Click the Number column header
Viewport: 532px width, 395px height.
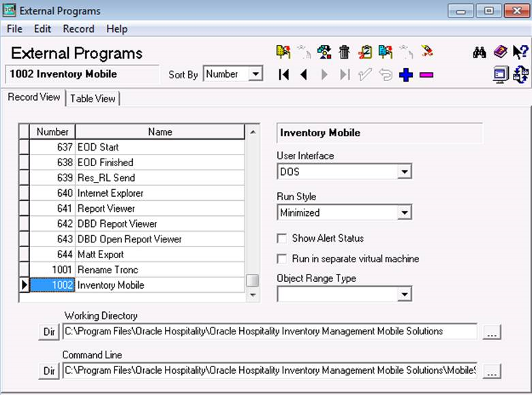52,131
